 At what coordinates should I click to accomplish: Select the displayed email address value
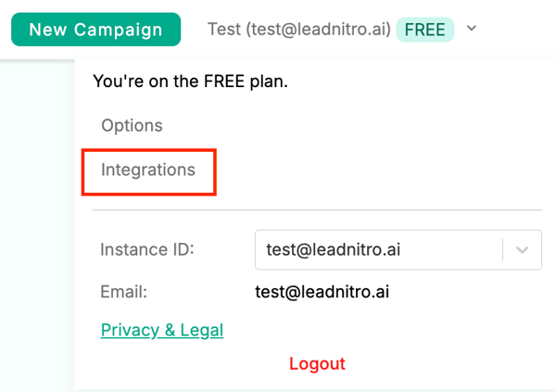pyautogui.click(x=322, y=292)
